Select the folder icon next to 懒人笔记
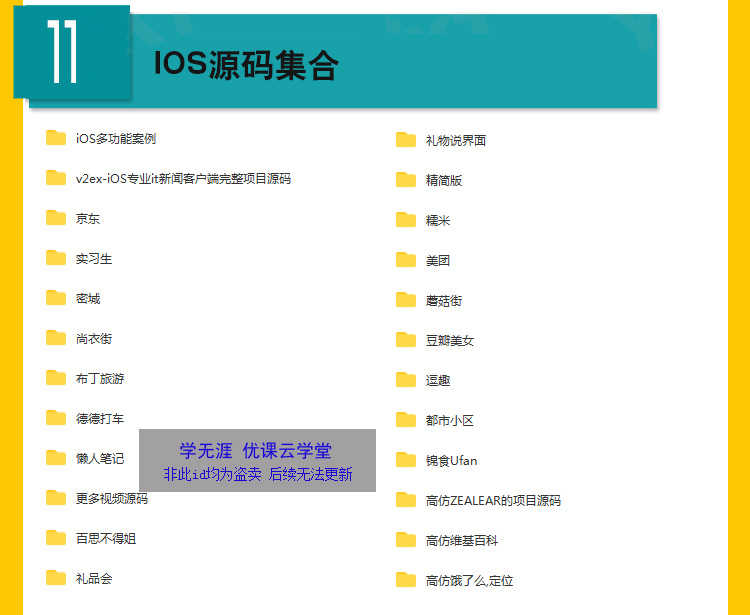The width and height of the screenshot is (750, 615). pos(56,458)
